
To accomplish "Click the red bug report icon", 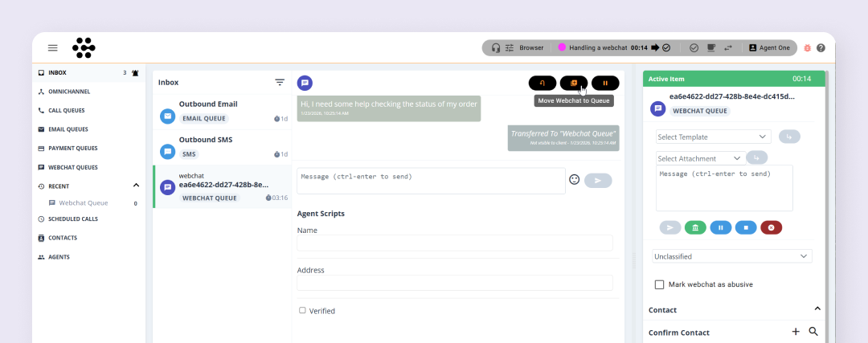I will click(x=807, y=48).
